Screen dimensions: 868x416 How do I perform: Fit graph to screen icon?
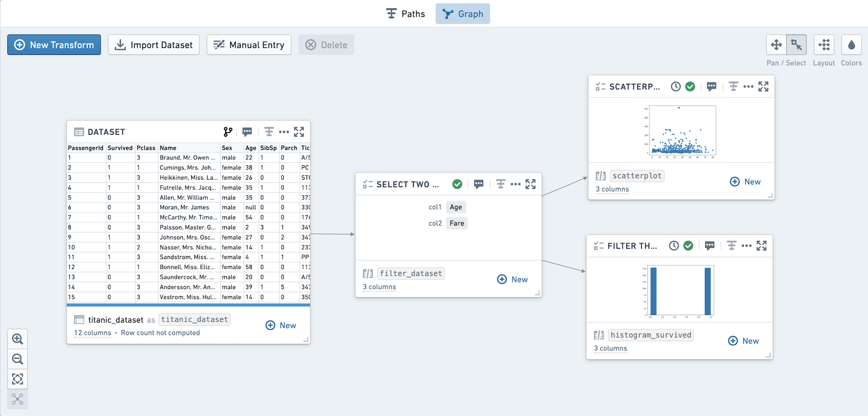(18, 379)
